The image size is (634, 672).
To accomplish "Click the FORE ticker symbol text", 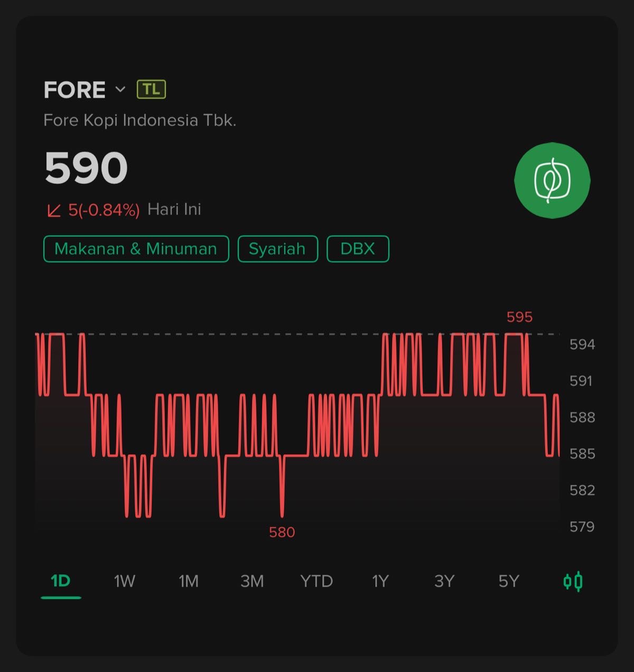I will coord(74,90).
